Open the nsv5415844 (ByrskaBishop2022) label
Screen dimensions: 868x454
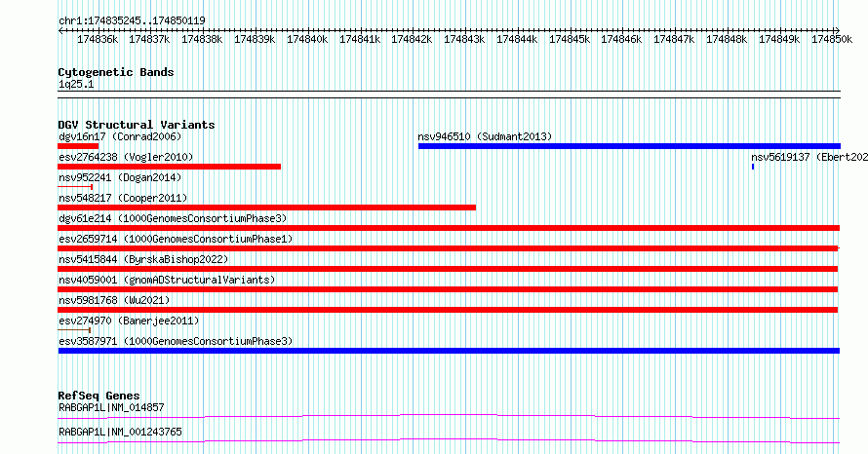[143, 259]
